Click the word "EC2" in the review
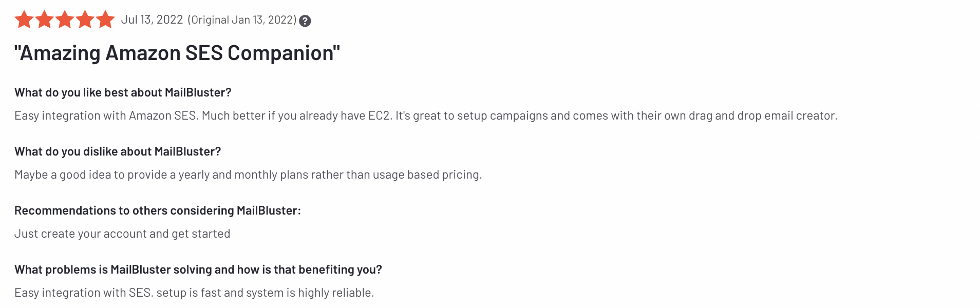Screen dimensions: 980x308 point(379,115)
